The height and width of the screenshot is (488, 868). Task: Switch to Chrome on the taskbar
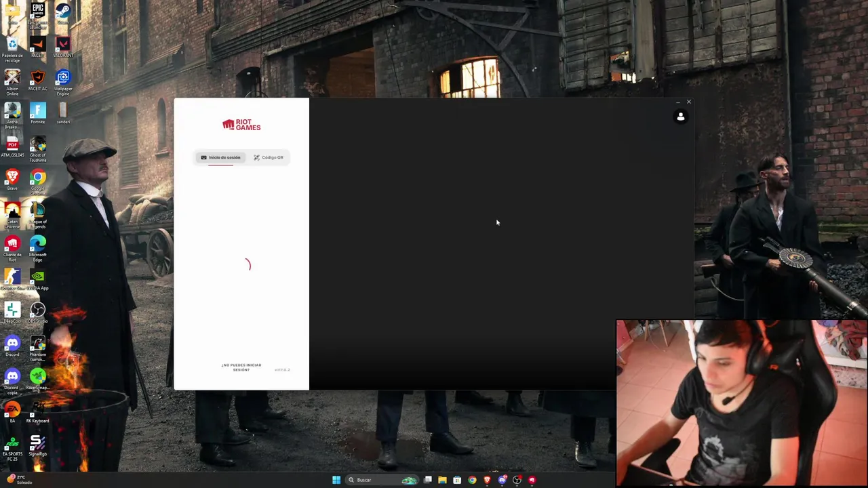coord(472,480)
